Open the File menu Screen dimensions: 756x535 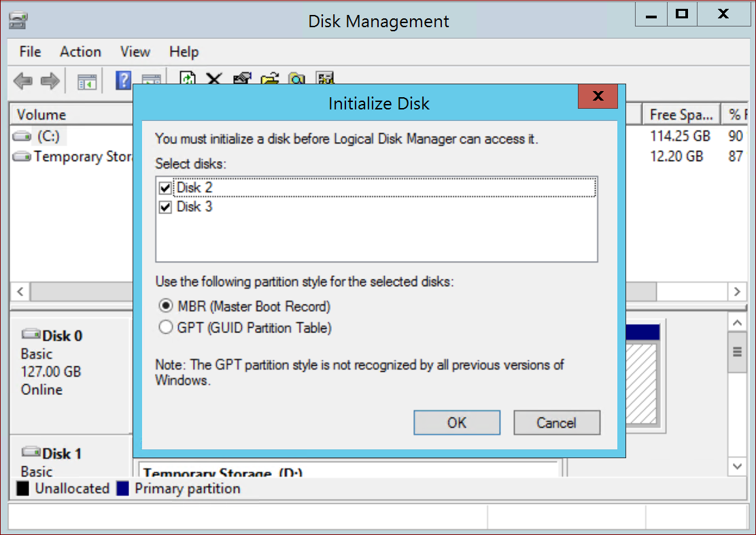[x=31, y=52]
